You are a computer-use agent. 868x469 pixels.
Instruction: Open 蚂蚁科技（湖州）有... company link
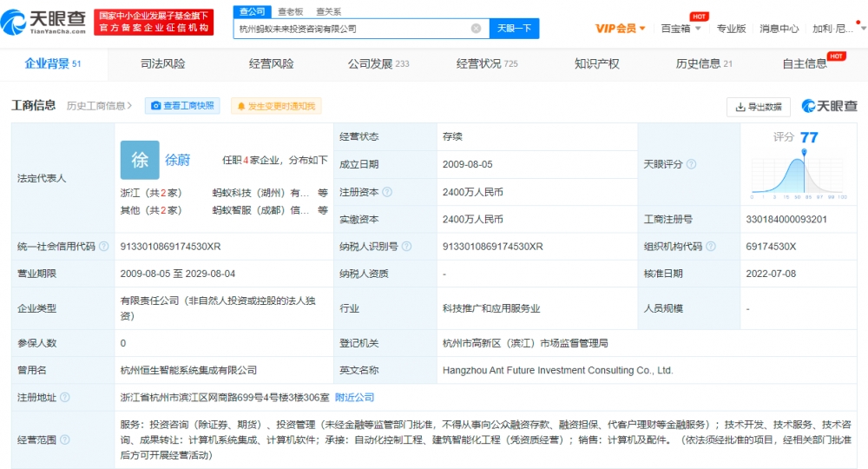260,193
